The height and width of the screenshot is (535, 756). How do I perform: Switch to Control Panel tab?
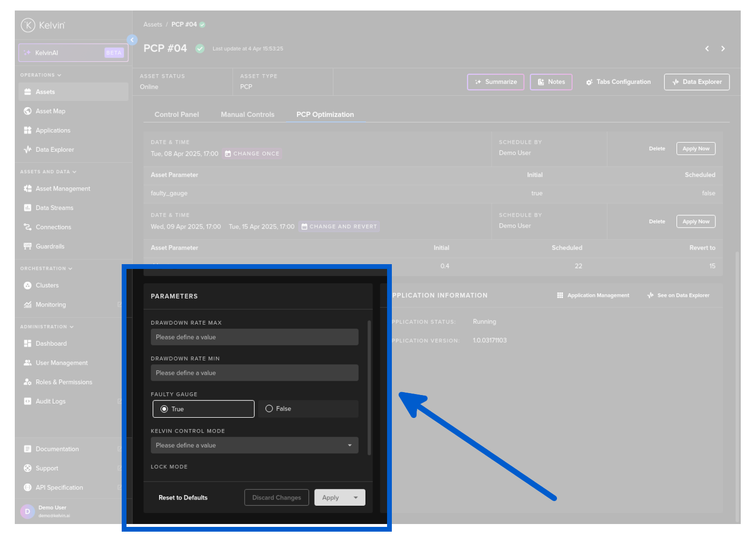coord(177,115)
